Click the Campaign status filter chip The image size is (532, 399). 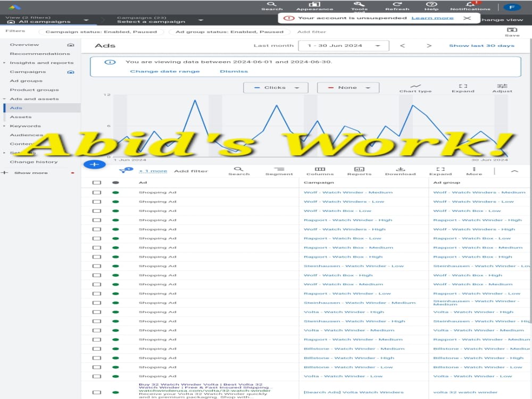pos(101,32)
